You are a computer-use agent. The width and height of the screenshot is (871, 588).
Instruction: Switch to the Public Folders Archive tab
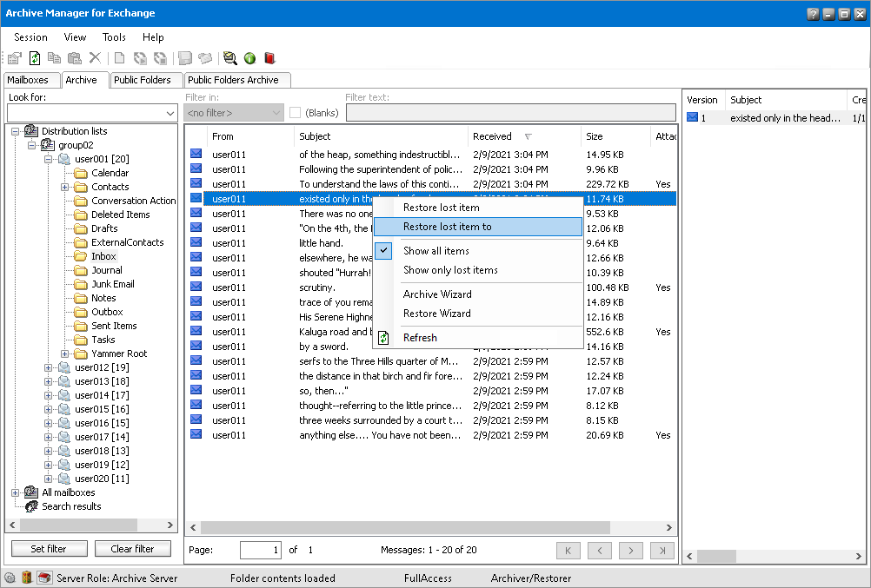click(233, 80)
